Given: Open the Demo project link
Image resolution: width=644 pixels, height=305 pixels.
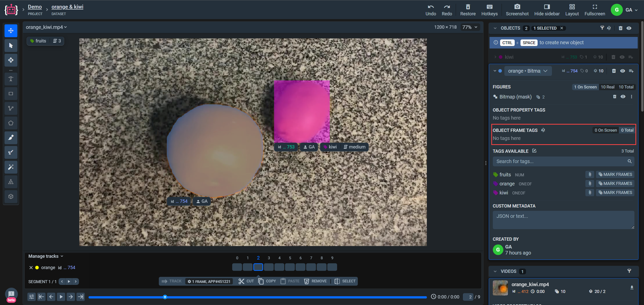Looking at the screenshot, I should click(35, 7).
